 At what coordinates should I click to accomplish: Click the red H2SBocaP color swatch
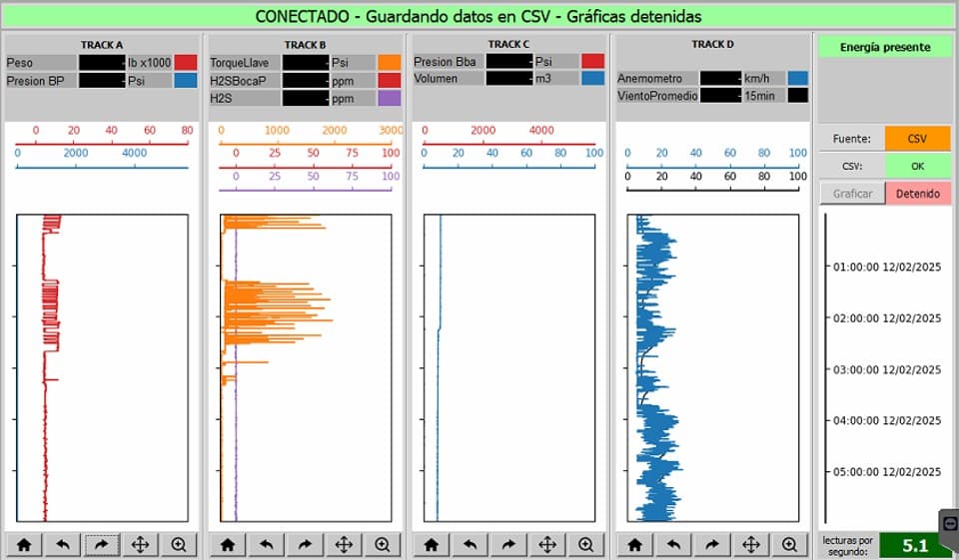(390, 81)
